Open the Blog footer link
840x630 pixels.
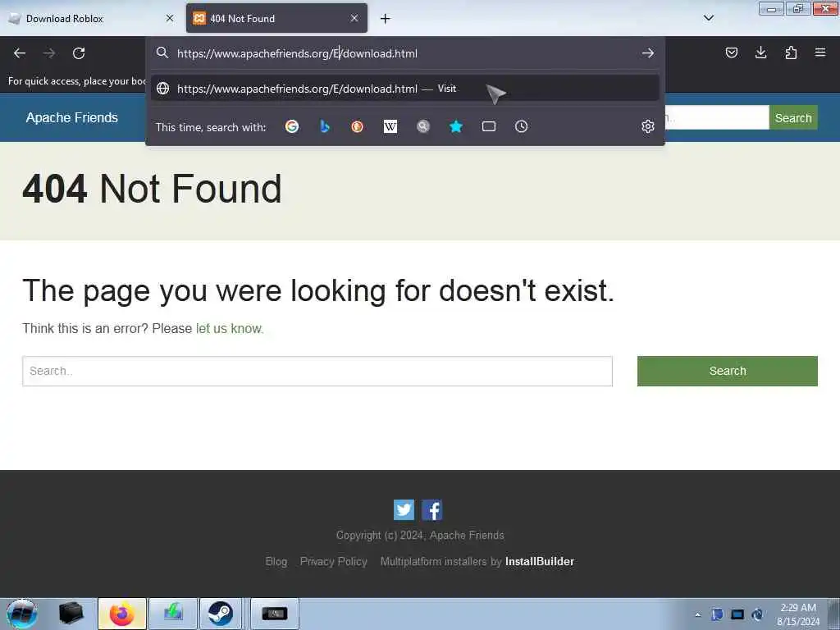[276, 561]
